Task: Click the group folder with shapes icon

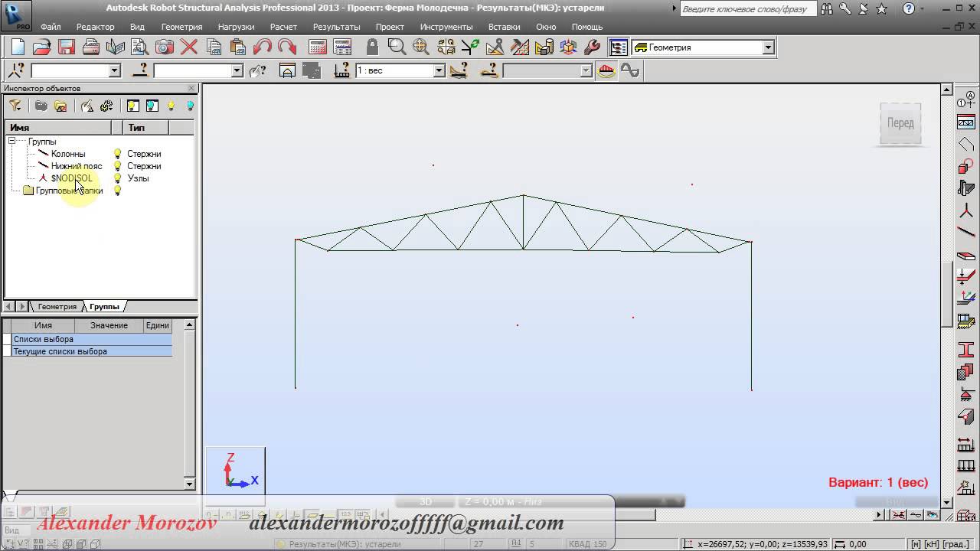Action: pos(60,106)
